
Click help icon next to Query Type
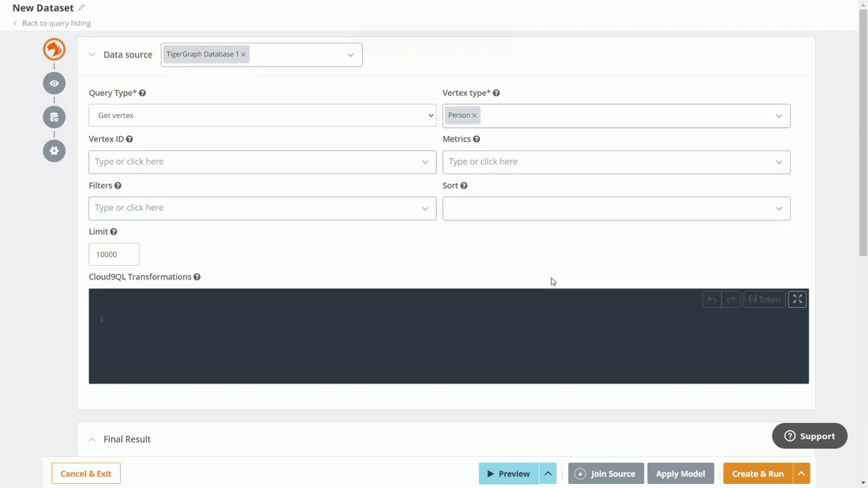142,93
